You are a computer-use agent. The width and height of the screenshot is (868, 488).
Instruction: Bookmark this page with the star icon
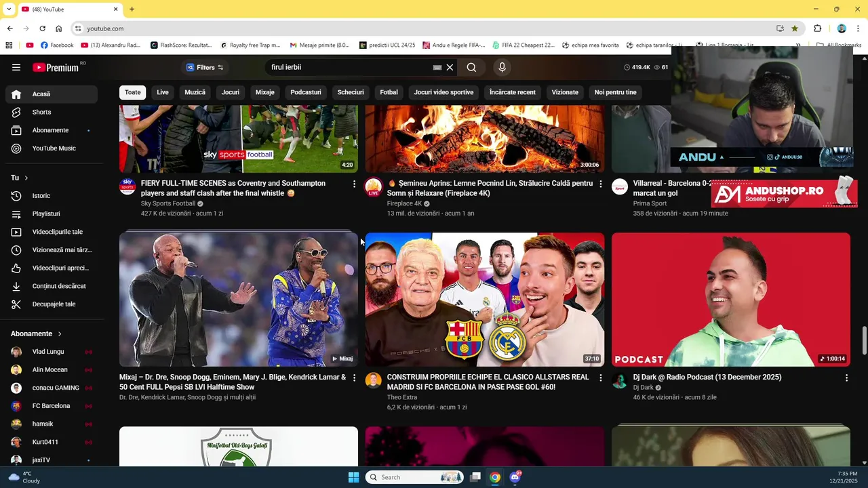pos(795,28)
